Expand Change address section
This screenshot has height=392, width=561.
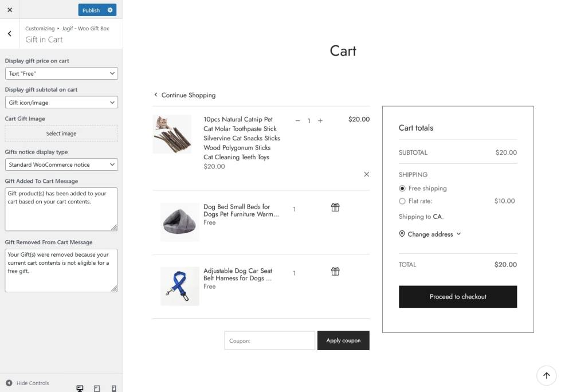pyautogui.click(x=430, y=234)
